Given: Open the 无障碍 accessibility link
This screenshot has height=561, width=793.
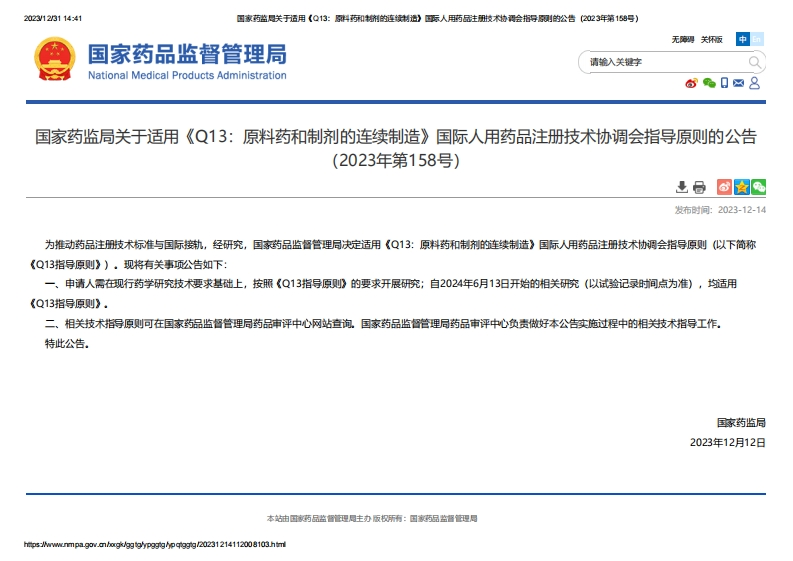Looking at the screenshot, I should [682, 39].
